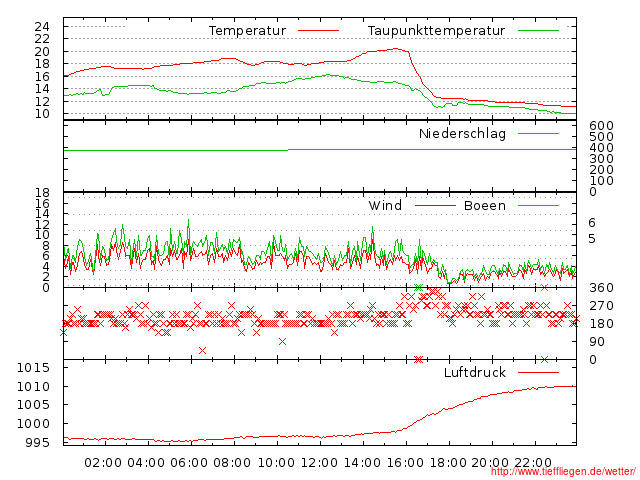Image resolution: width=640 pixels, height=480 pixels.
Task: Click the 22 temperature axis value
Action: click(x=42, y=39)
